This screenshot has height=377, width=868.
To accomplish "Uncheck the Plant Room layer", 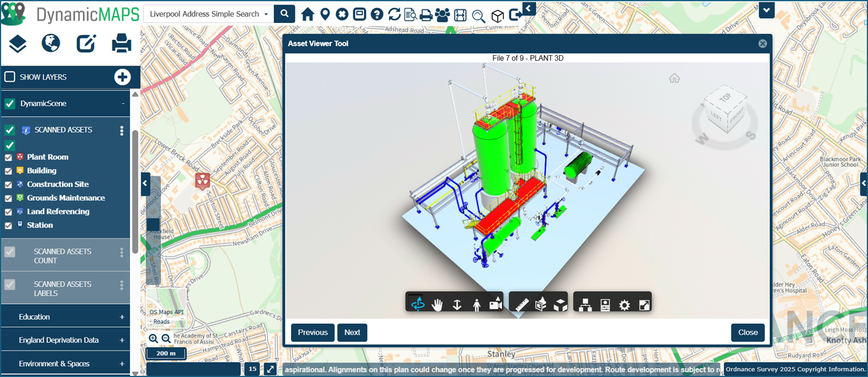I will [9, 157].
